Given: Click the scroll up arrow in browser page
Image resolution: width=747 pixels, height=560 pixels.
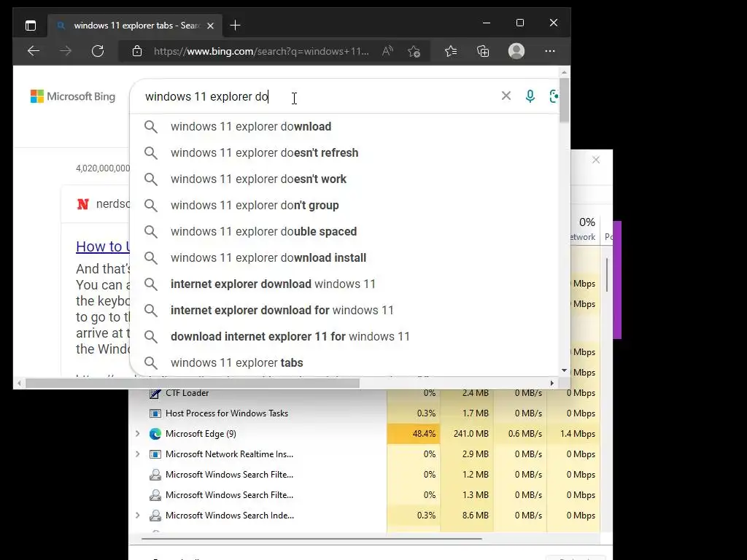Looking at the screenshot, I should point(564,72).
